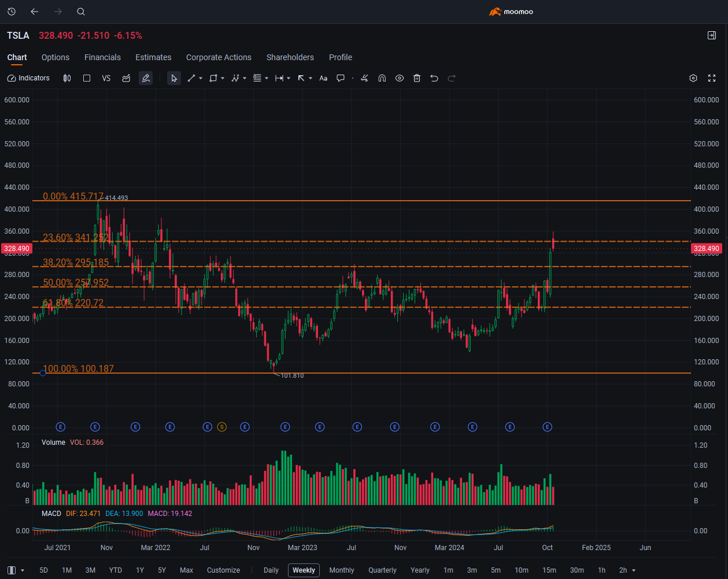Expand the zigzag pattern tool dropdown arrow

(245, 78)
